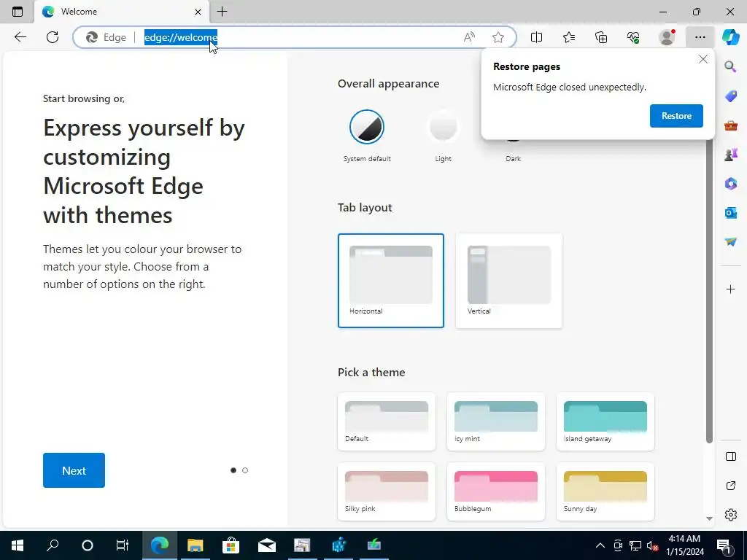Image resolution: width=747 pixels, height=560 pixels.
Task: Open the Collections icon
Action: pyautogui.click(x=601, y=37)
